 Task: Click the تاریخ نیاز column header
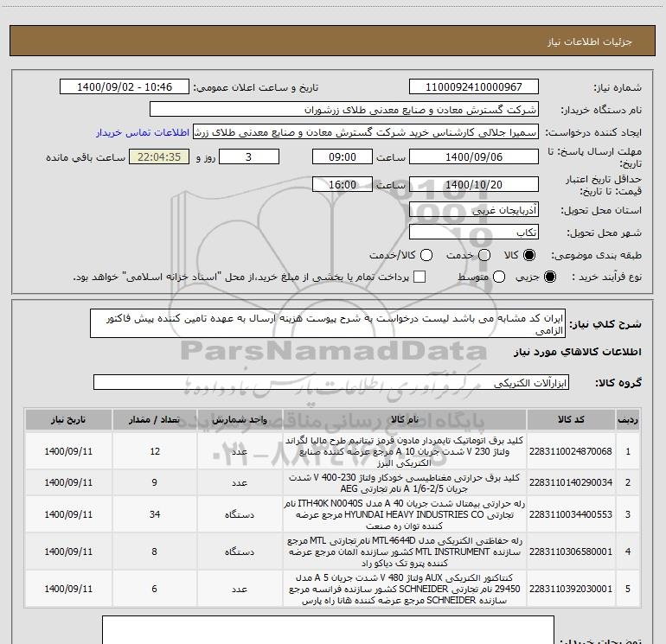(68, 420)
